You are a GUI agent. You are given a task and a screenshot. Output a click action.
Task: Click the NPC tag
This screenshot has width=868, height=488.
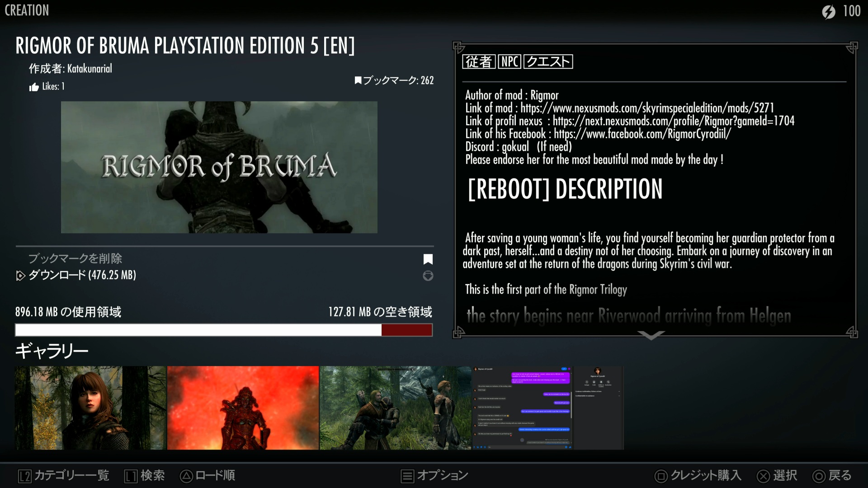tap(509, 61)
